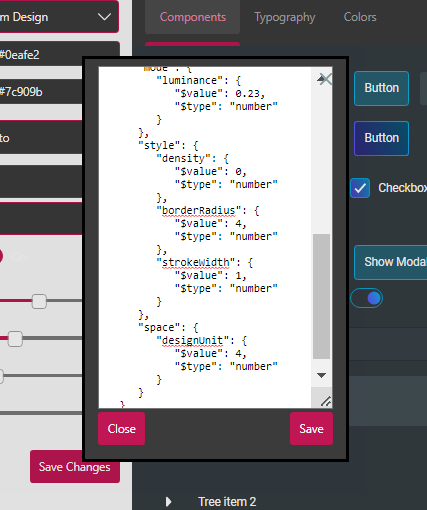This screenshot has width=427, height=510.
Task: Click the "borderRadius" key in JSON
Action: 199,211
